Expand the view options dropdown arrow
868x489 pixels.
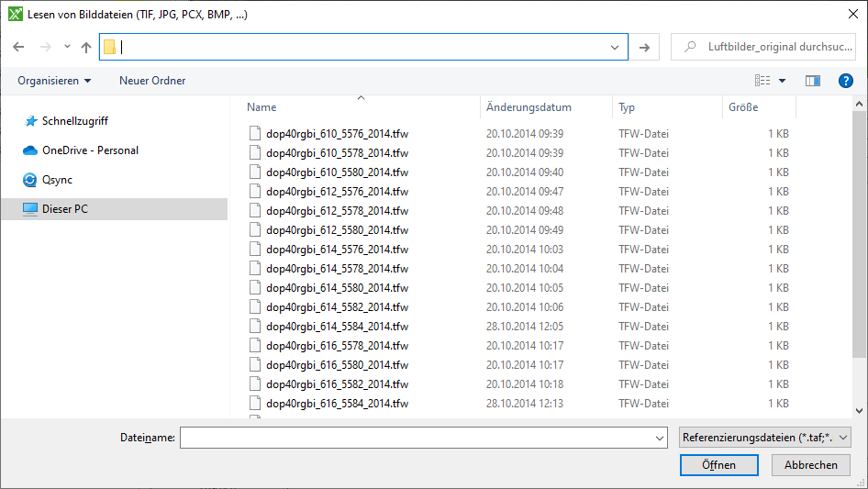click(782, 81)
